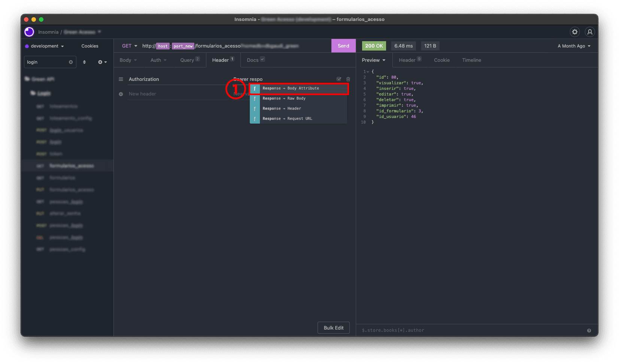The width and height of the screenshot is (619, 364).
Task: Open the development environment dropdown
Action: (x=44, y=46)
